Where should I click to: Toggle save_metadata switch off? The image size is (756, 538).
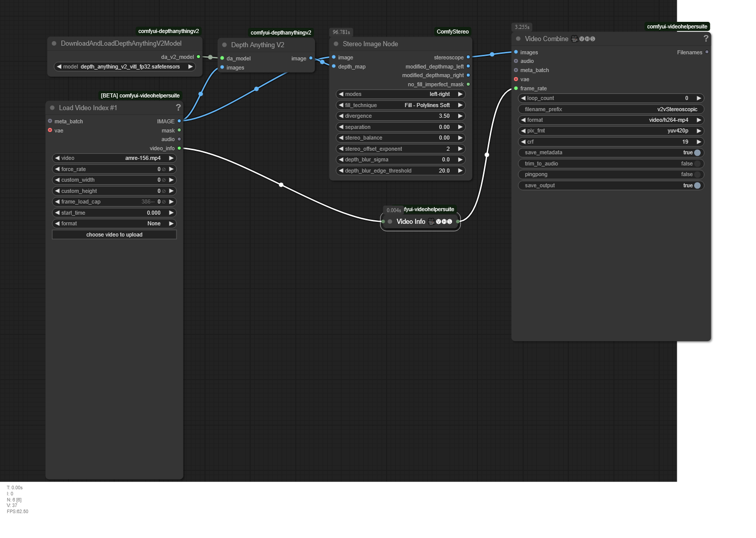click(x=697, y=153)
